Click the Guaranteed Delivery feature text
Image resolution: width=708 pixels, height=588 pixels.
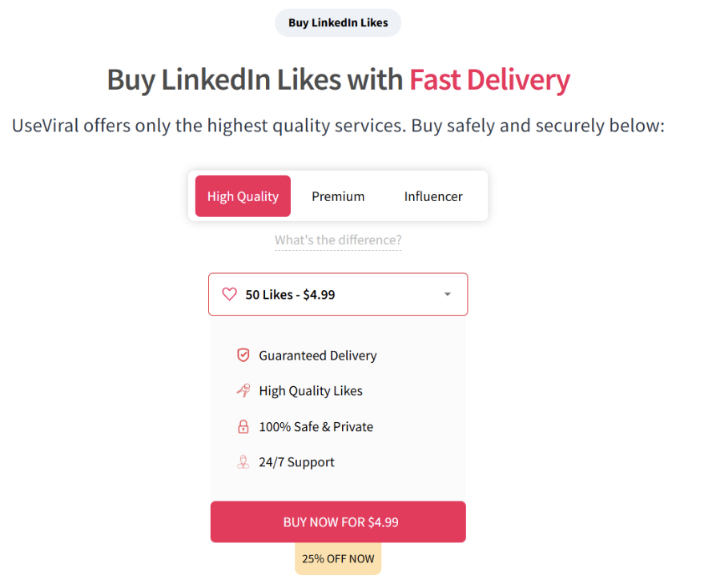[317, 356]
